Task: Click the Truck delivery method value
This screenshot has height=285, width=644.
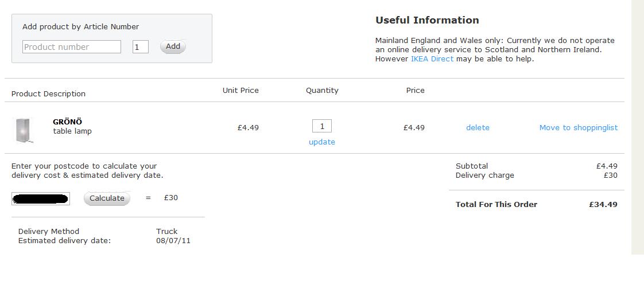Action: tap(166, 232)
